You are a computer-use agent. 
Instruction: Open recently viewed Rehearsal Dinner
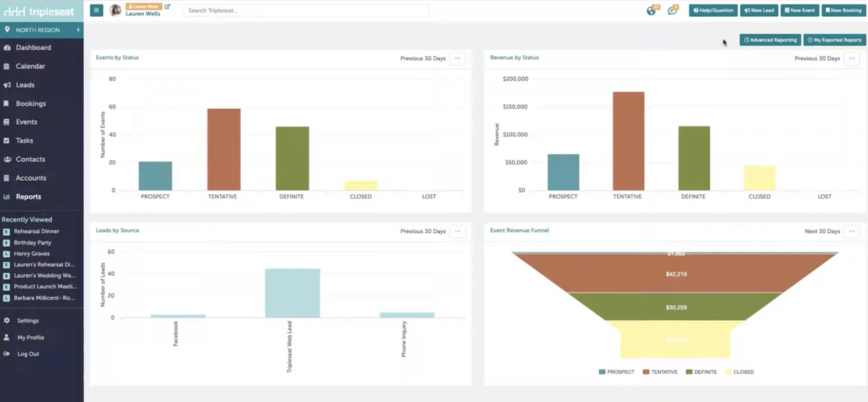36,232
